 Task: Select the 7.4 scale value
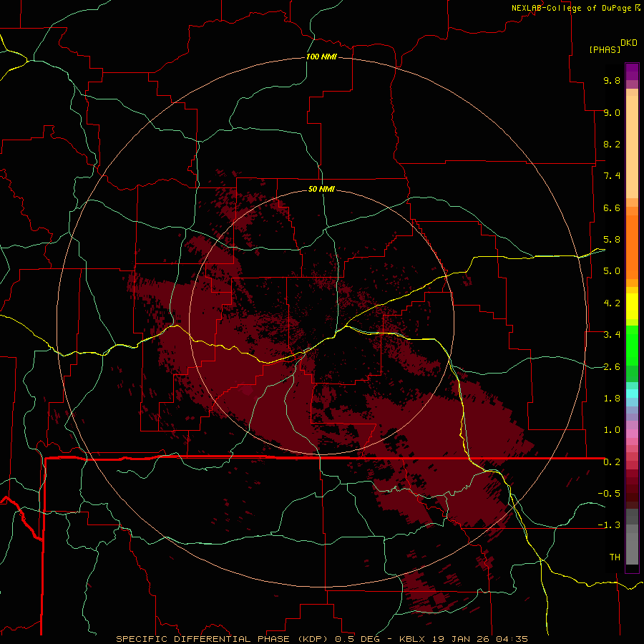[x=612, y=176]
